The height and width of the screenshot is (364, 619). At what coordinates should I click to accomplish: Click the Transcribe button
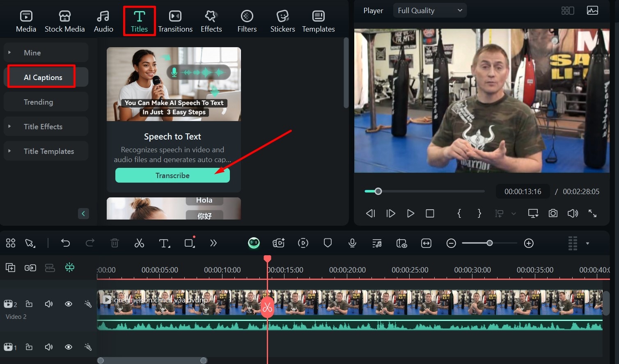click(172, 176)
